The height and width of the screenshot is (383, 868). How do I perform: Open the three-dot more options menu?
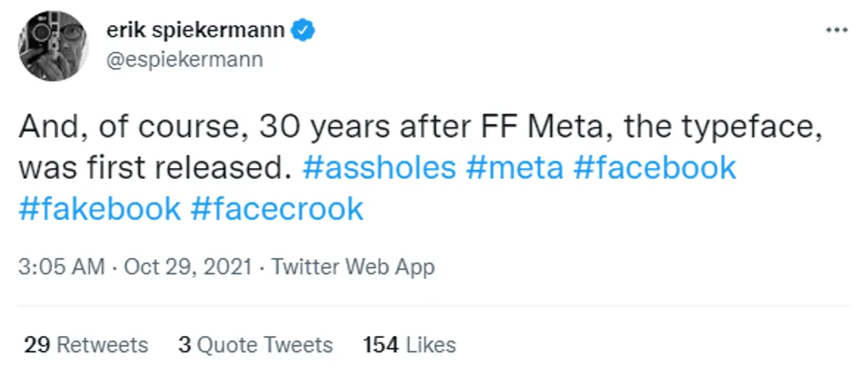coord(835,31)
